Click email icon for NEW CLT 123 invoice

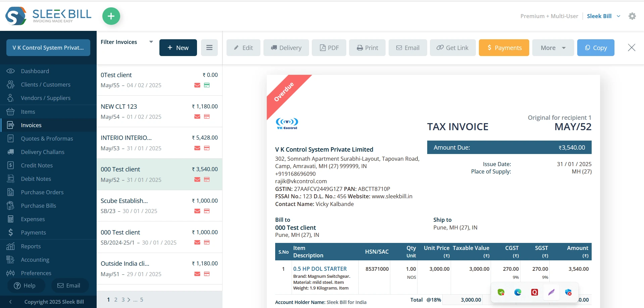point(197,117)
